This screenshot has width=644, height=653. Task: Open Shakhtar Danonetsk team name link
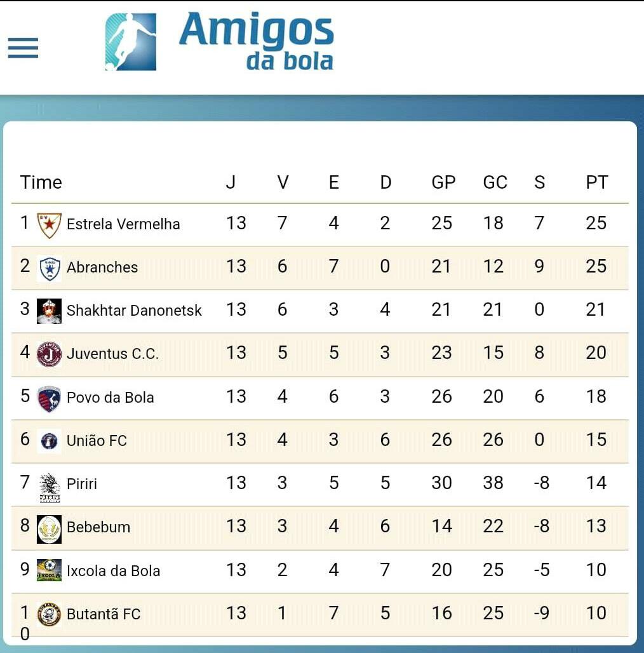(x=134, y=311)
